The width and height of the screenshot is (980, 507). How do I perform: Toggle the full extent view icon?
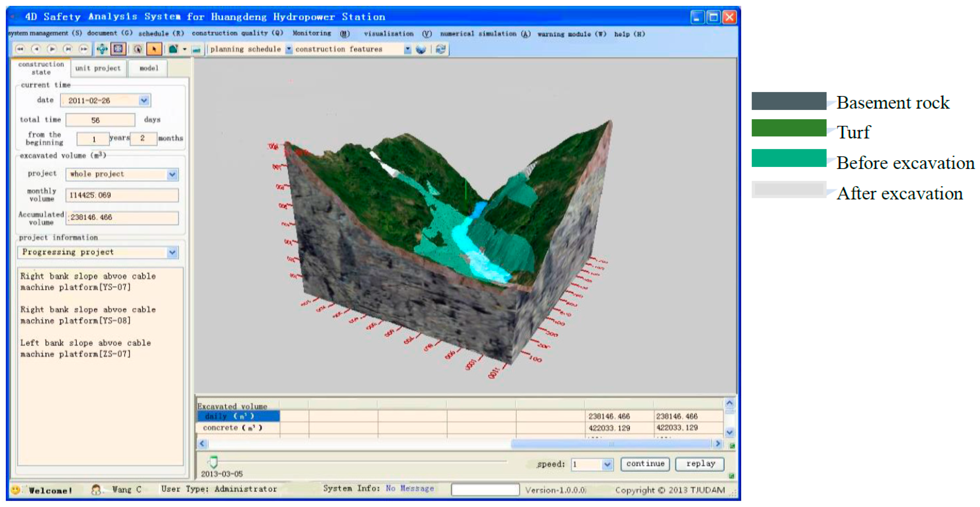click(118, 49)
